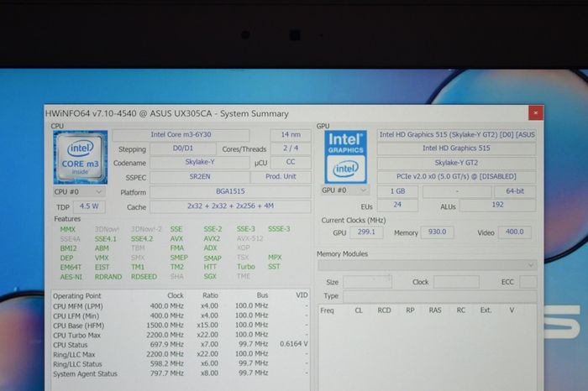Click the BMI2 feature label

click(x=68, y=248)
